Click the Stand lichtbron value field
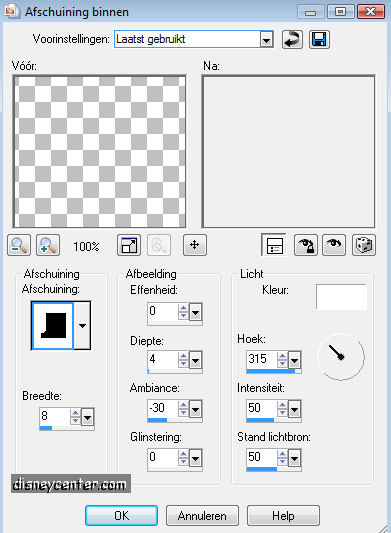The width and height of the screenshot is (391, 533). [262, 458]
